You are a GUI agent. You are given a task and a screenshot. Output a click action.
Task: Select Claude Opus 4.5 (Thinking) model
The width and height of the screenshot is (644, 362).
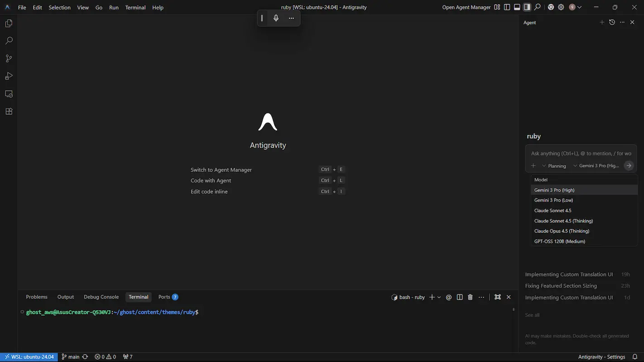[x=562, y=231]
